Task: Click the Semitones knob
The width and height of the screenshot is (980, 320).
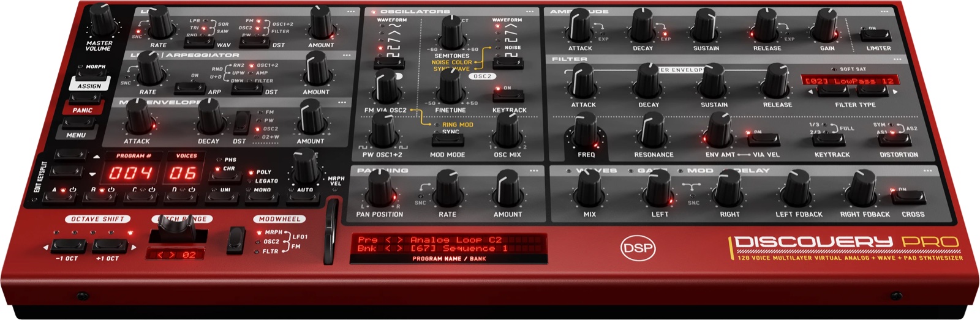Action: click(452, 32)
